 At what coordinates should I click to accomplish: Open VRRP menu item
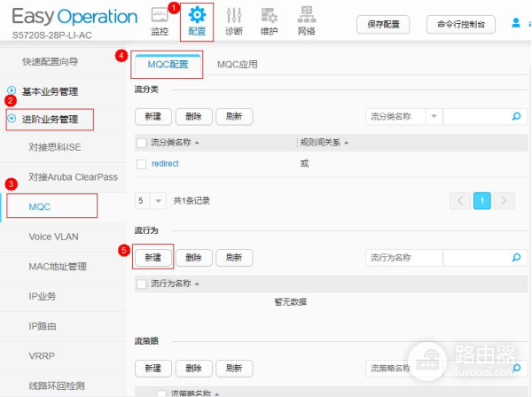pos(42,356)
